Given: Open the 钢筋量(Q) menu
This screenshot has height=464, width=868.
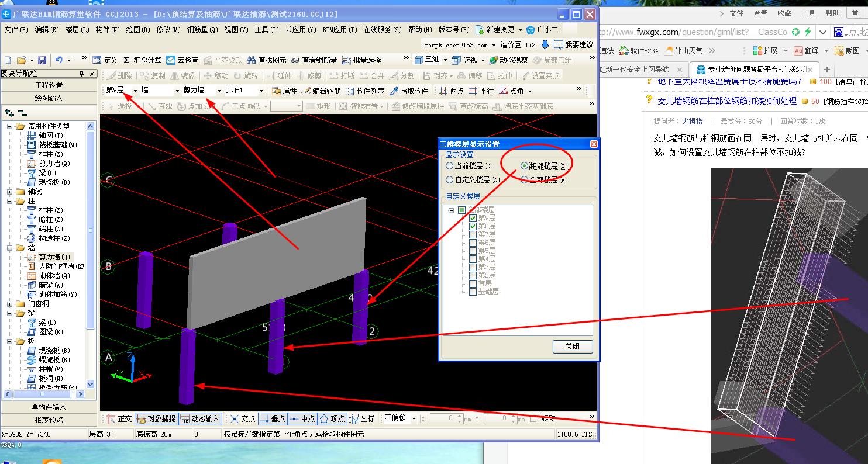Looking at the screenshot, I should (x=202, y=30).
